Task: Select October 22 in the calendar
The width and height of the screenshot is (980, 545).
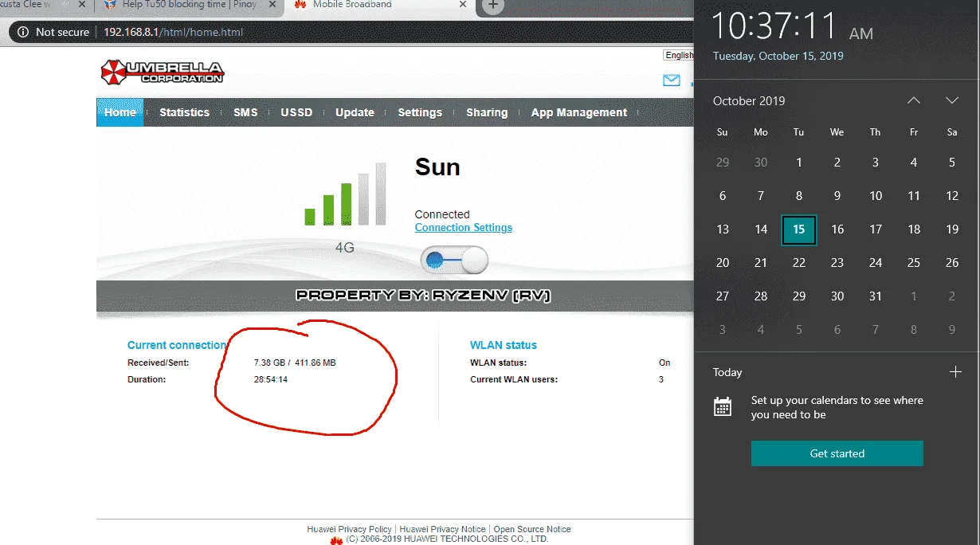Action: pyautogui.click(x=799, y=263)
